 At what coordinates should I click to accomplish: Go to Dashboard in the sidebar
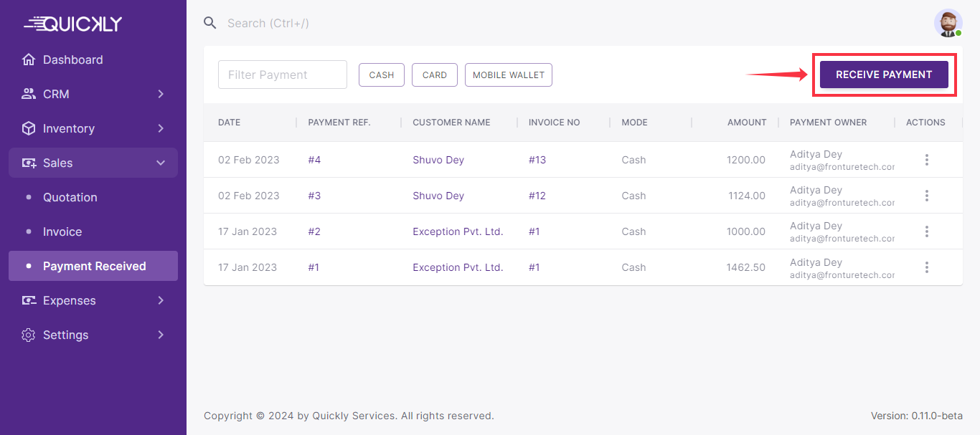pos(72,59)
